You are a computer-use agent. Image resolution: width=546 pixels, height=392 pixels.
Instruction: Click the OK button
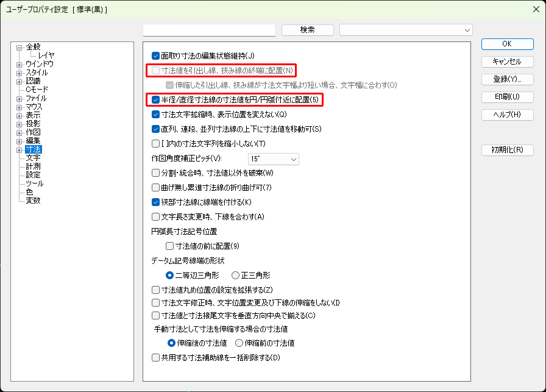[x=506, y=44]
